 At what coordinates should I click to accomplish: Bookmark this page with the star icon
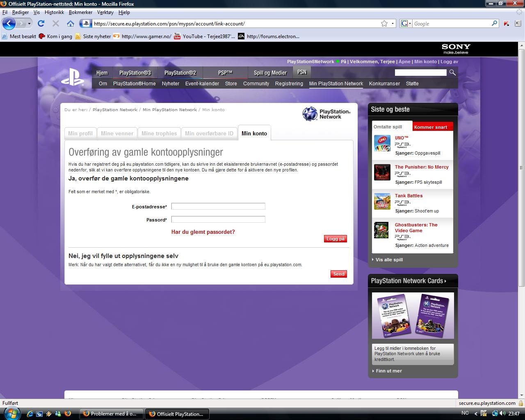click(384, 23)
